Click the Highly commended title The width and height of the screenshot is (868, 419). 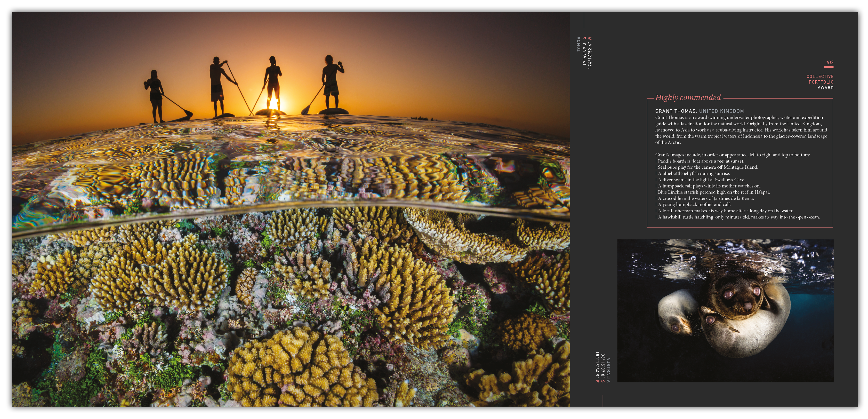point(688,98)
